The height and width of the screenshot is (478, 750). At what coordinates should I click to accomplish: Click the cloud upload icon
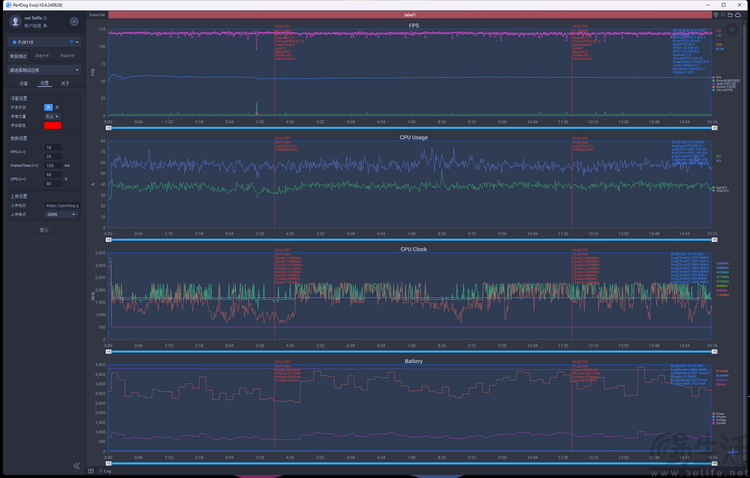click(x=736, y=15)
